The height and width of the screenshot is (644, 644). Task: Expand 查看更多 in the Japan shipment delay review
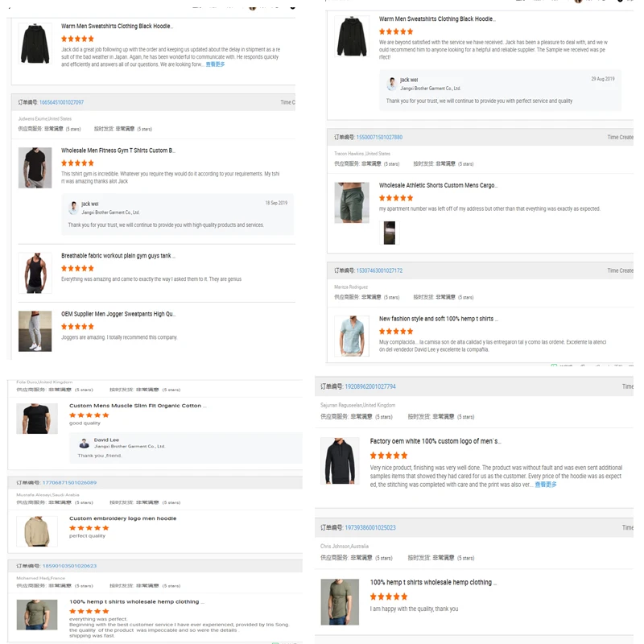[215, 64]
